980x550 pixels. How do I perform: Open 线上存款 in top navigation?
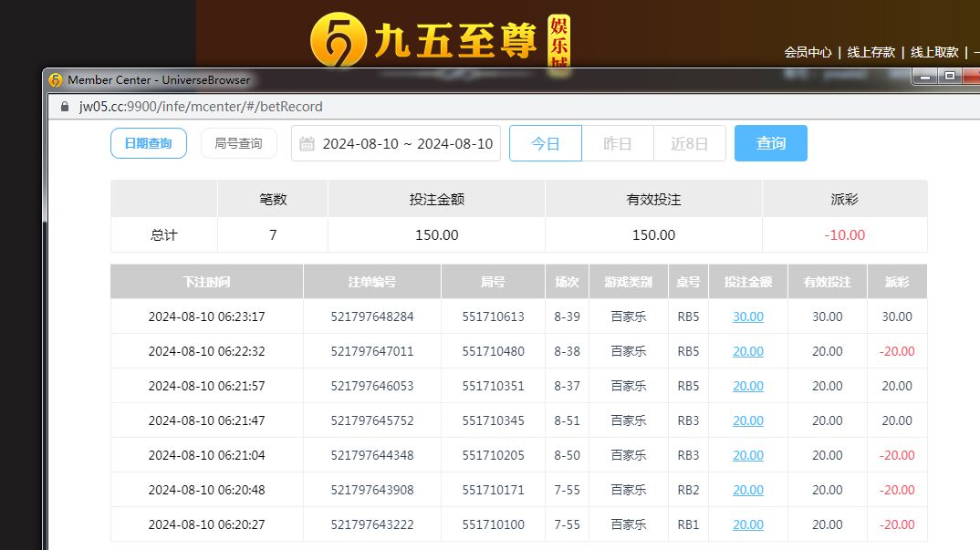click(871, 52)
